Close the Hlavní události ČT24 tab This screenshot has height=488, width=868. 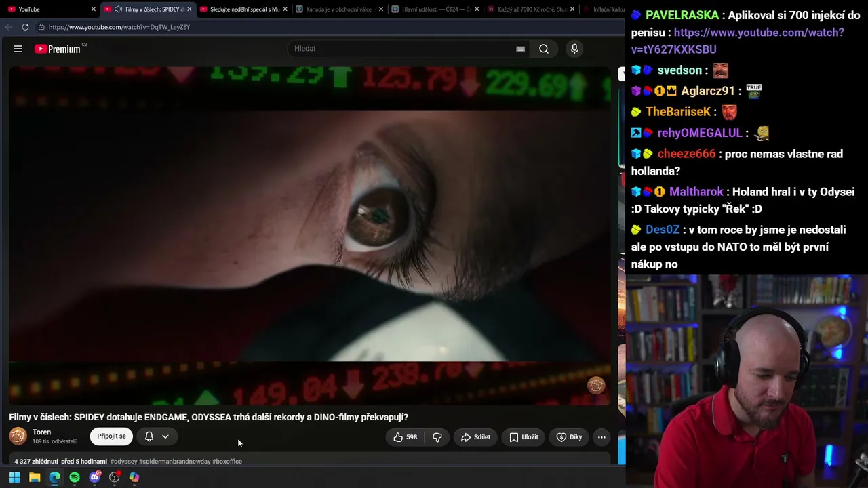point(477,9)
